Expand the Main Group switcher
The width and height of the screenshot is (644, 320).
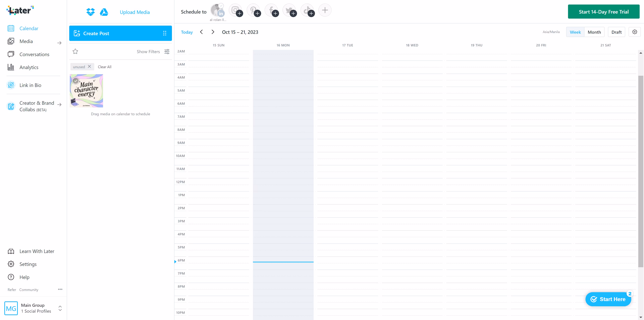click(60, 308)
